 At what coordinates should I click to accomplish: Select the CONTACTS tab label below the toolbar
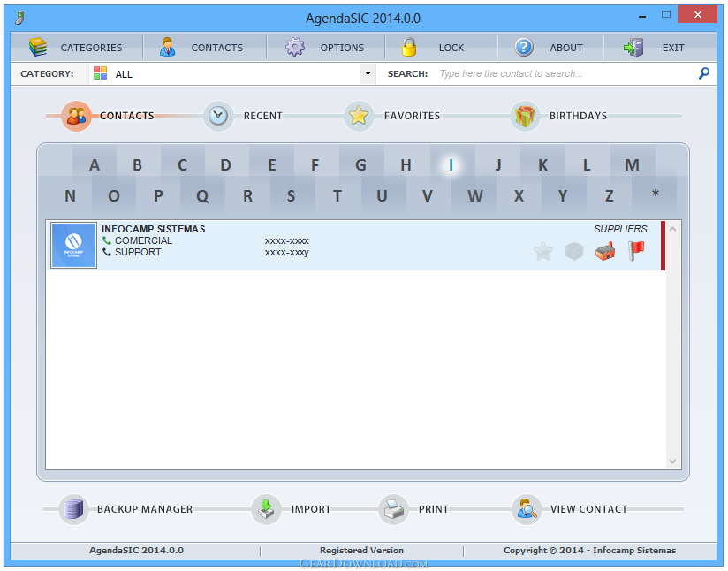(x=126, y=116)
